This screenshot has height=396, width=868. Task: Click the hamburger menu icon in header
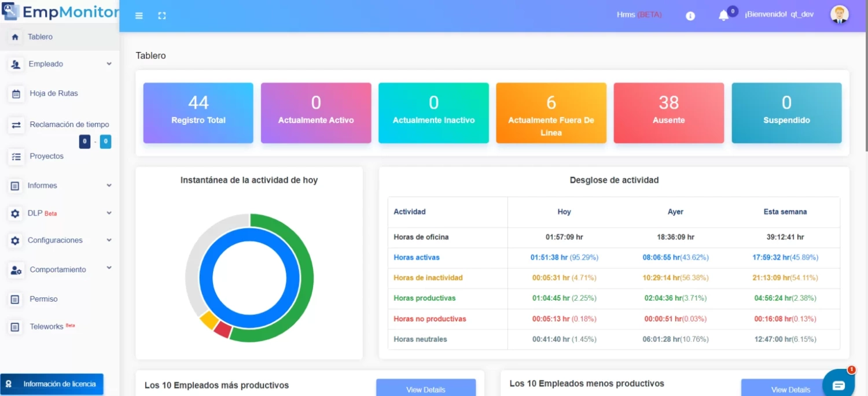(139, 16)
